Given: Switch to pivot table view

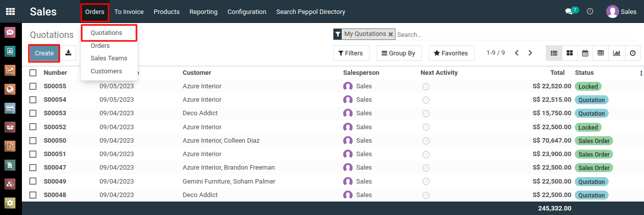Looking at the screenshot, I should [x=601, y=53].
